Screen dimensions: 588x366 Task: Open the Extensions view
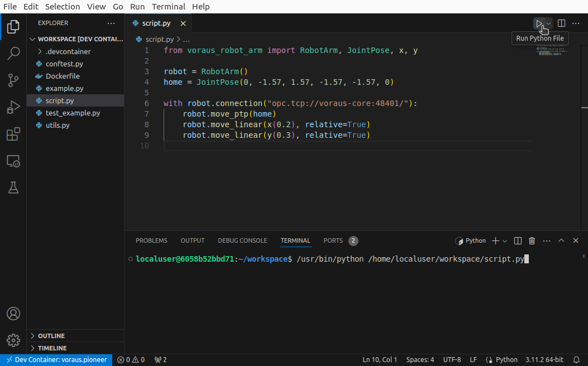[x=13, y=134]
